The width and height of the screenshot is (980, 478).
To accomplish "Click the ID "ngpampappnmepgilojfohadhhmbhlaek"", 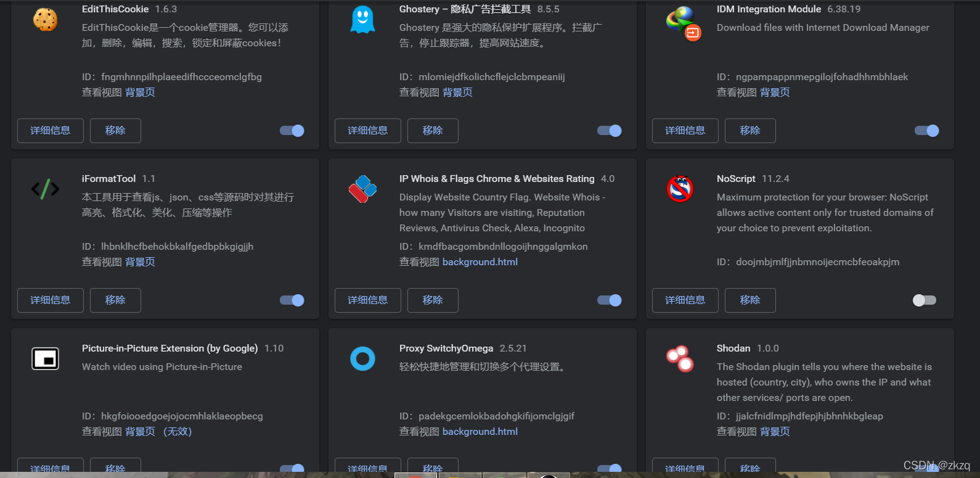I will pyautogui.click(x=822, y=77).
